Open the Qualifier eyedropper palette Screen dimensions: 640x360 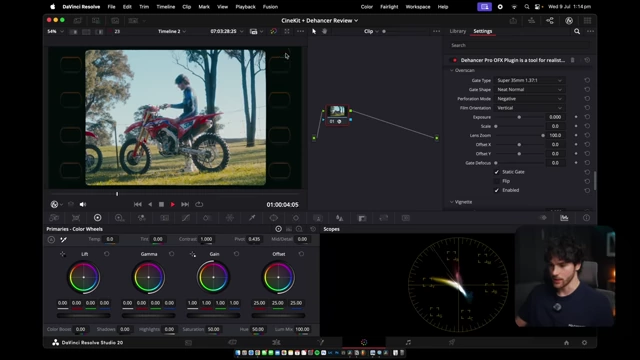coord(252,218)
